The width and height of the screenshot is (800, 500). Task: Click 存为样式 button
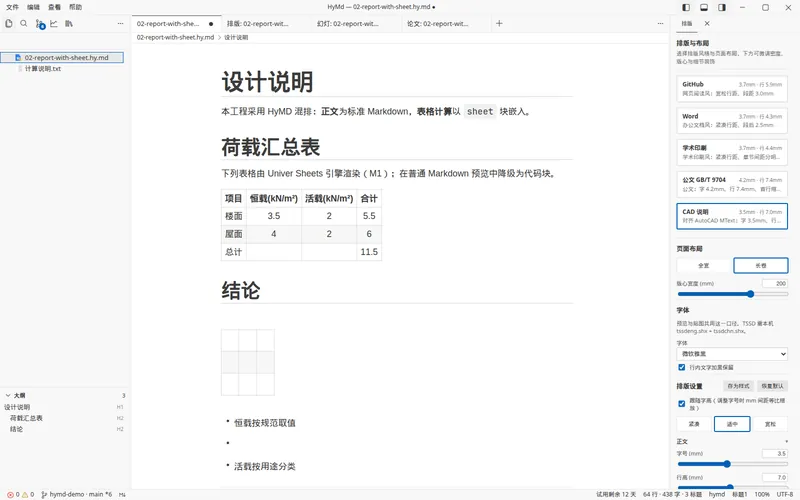(738, 386)
